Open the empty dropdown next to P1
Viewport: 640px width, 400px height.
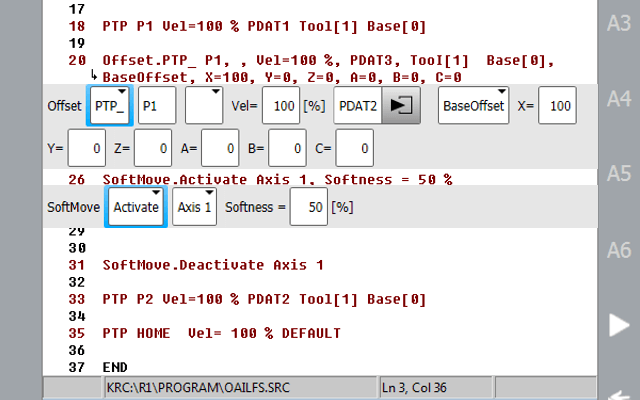tap(204, 106)
